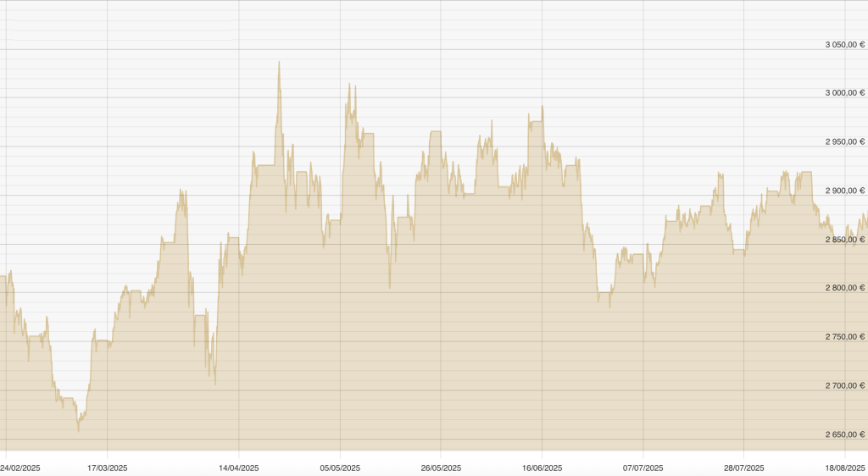Click the chart's highest price peak

(x=279, y=62)
